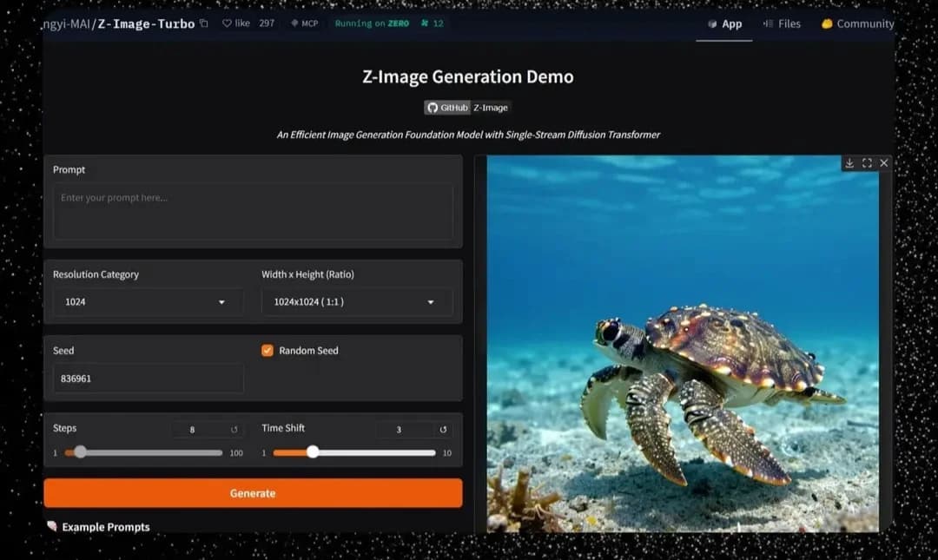Click the image download icon
The width and height of the screenshot is (938, 560).
coord(849,162)
